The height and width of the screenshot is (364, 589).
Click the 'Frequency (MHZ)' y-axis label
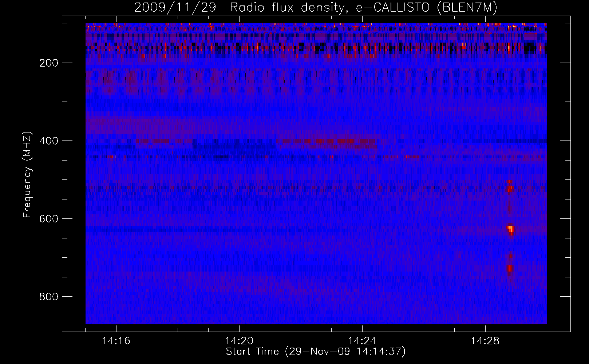(27, 175)
